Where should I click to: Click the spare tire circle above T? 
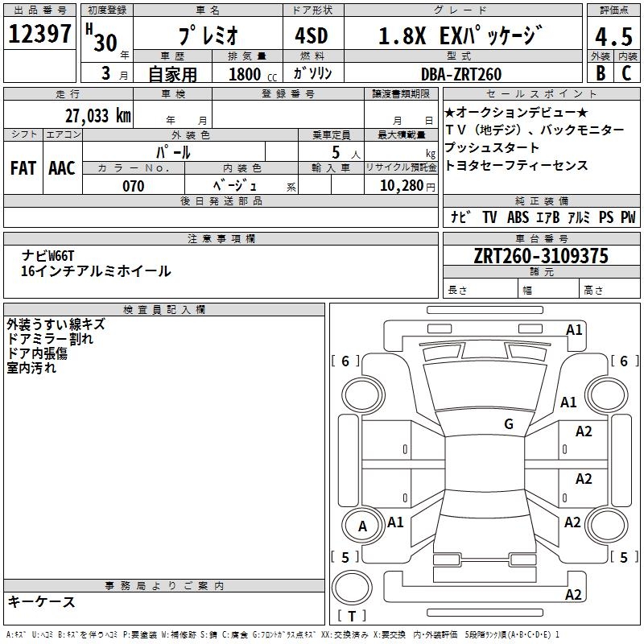[x=352, y=587]
